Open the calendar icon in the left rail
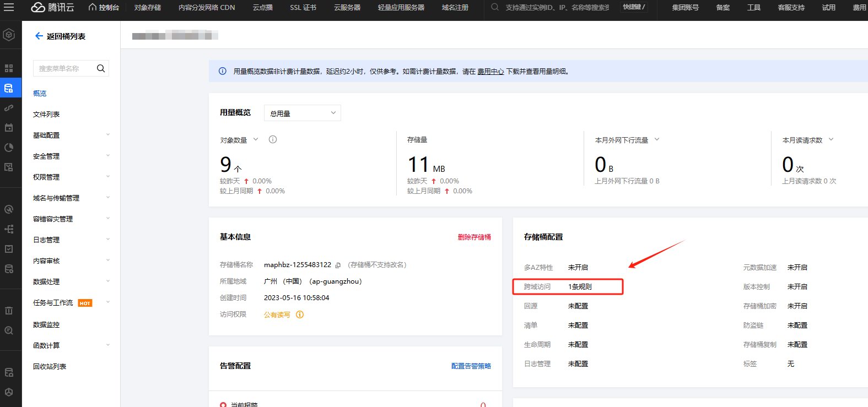This screenshot has width=868, height=407. click(9, 128)
